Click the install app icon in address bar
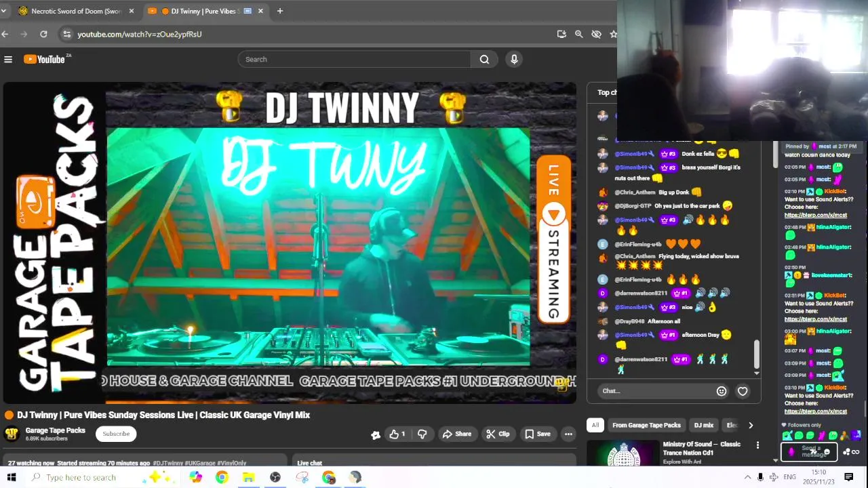This screenshot has height=488, width=868. tap(561, 34)
